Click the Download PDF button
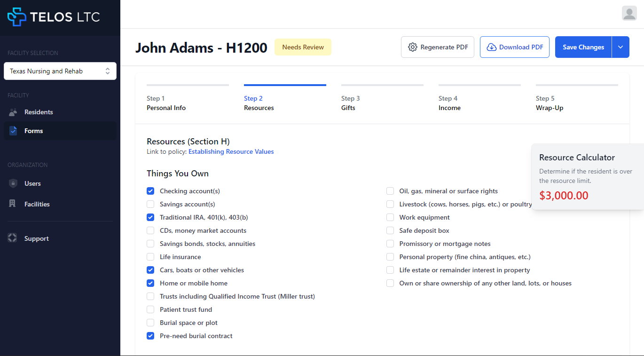644x356 pixels. [514, 47]
